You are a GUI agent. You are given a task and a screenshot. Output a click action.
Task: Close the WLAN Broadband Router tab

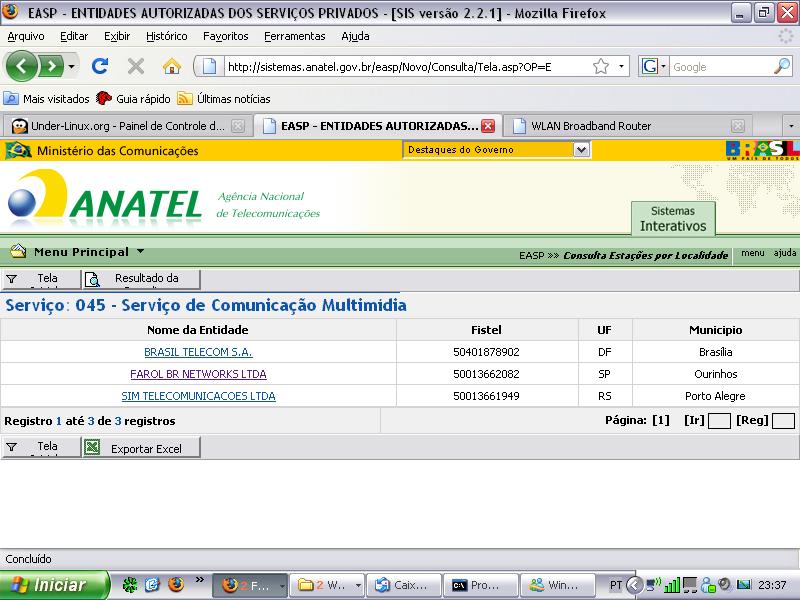[738, 126]
